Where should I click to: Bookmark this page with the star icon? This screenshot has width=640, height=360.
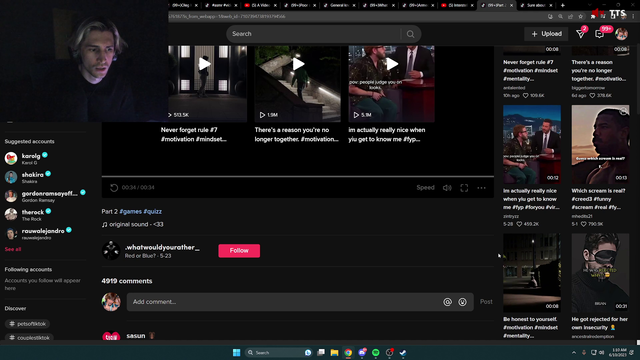pyautogui.click(x=581, y=16)
